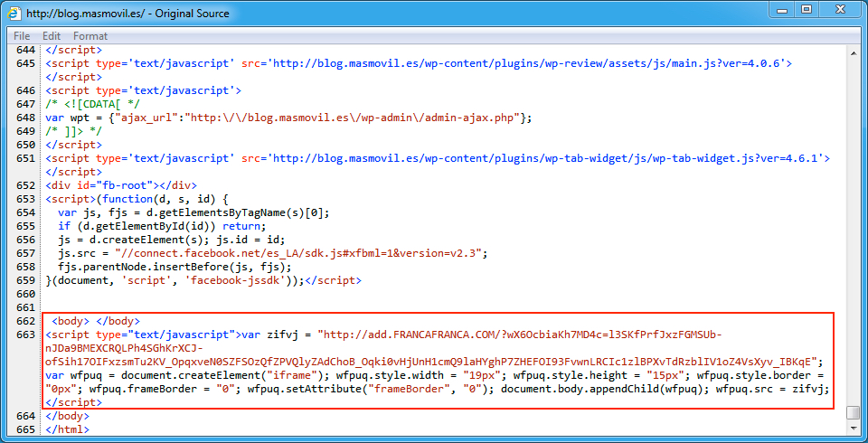Click line number 645

click(x=25, y=63)
